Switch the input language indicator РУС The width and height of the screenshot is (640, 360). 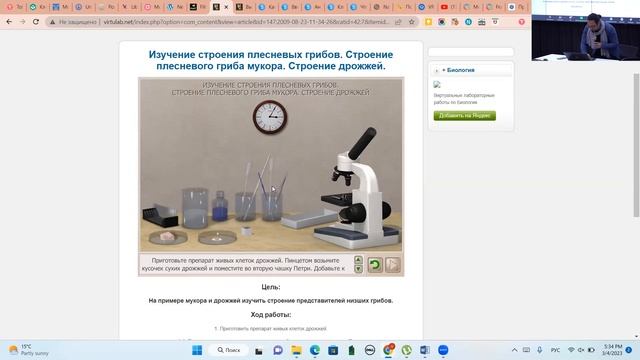(555, 350)
